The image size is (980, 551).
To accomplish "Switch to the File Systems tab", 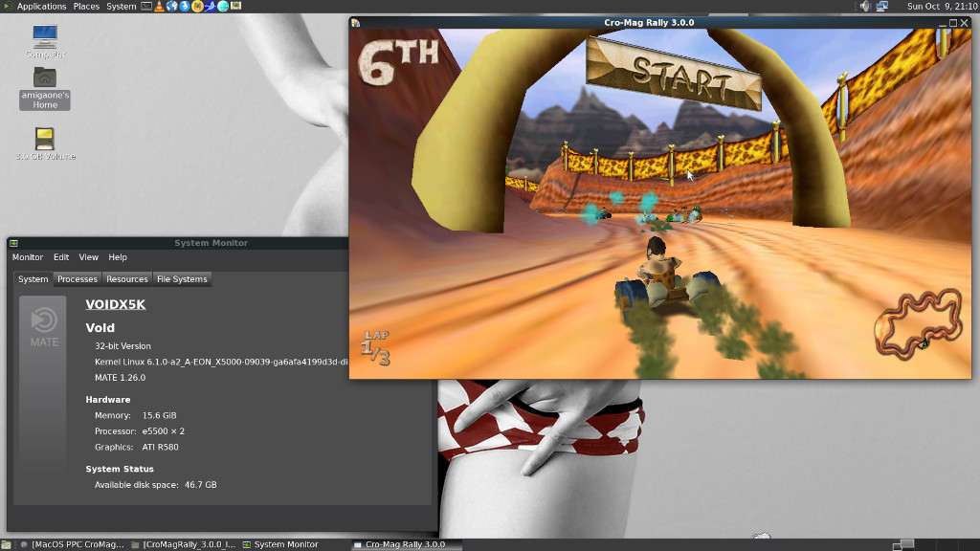I will click(x=182, y=279).
